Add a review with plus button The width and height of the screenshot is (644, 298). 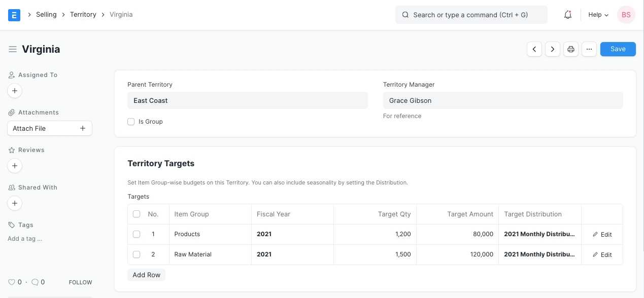point(15,166)
